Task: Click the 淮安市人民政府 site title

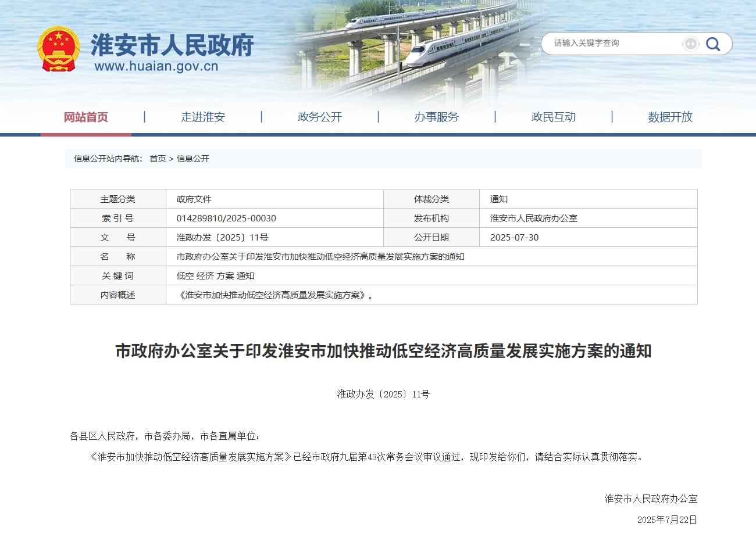Action: pos(172,45)
